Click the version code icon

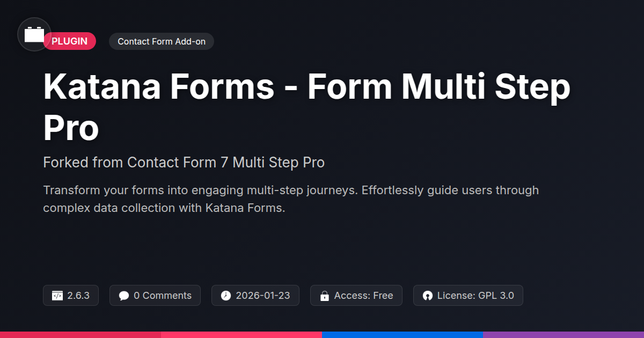pos(57,296)
